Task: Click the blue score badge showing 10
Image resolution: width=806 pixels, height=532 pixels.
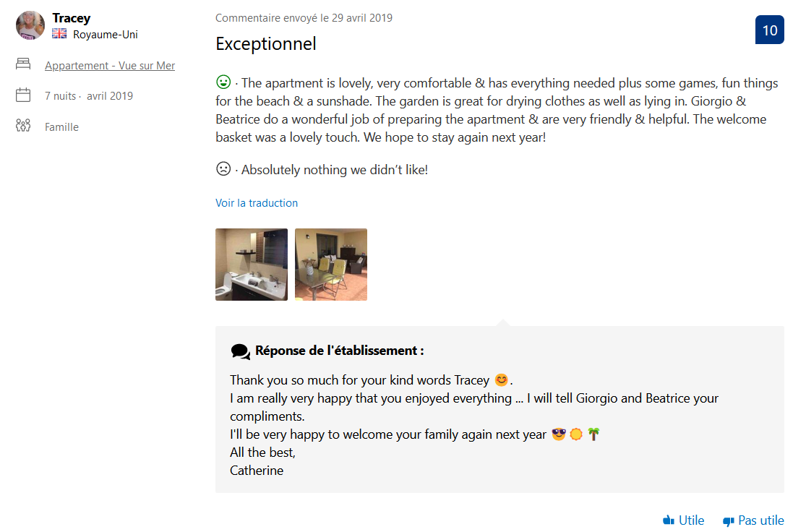Action: tap(769, 30)
